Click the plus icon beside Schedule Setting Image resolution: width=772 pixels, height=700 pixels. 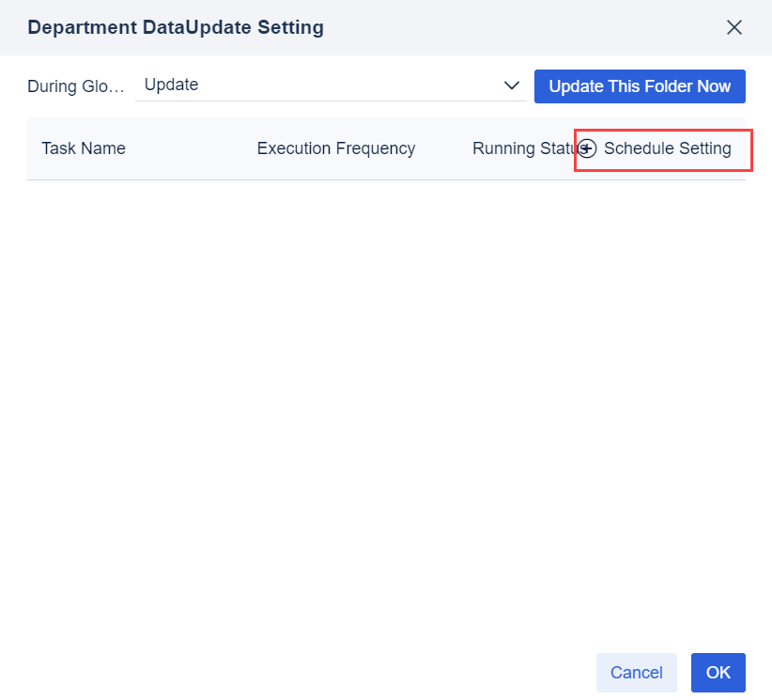click(587, 148)
